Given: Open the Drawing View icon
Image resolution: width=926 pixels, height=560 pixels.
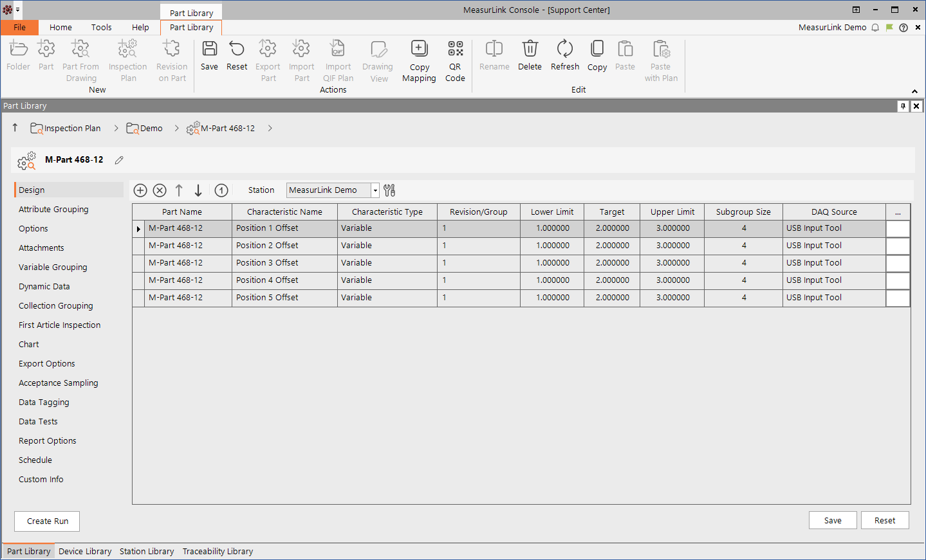Looking at the screenshot, I should coord(379,50).
